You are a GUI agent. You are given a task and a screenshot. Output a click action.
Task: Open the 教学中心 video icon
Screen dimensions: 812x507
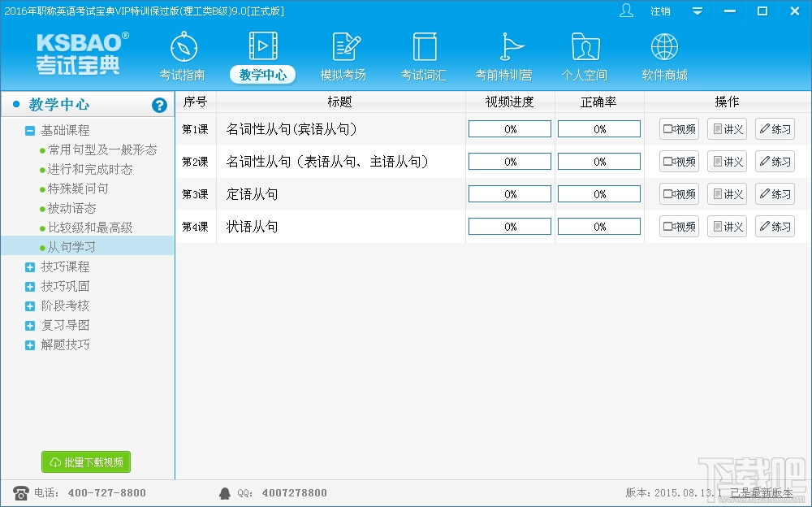click(x=263, y=46)
